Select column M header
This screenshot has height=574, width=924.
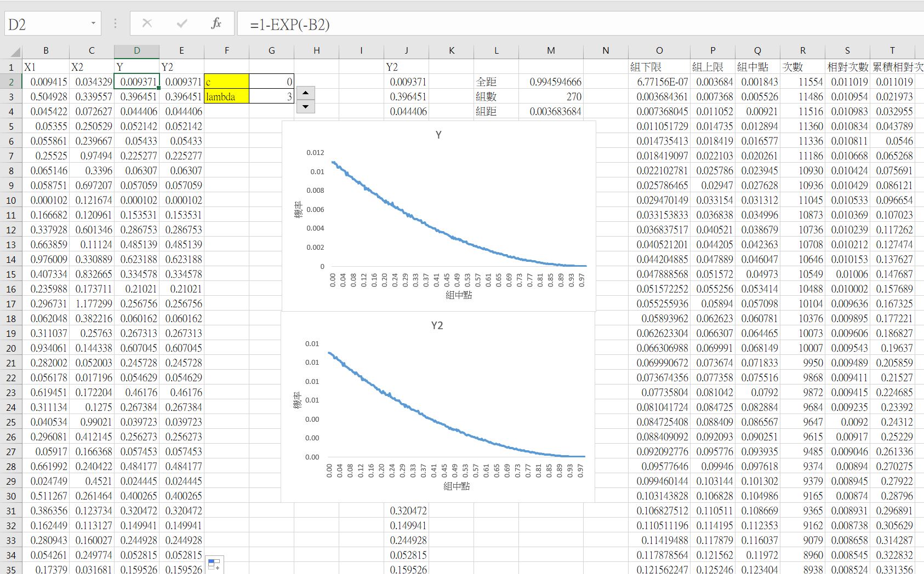click(551, 50)
